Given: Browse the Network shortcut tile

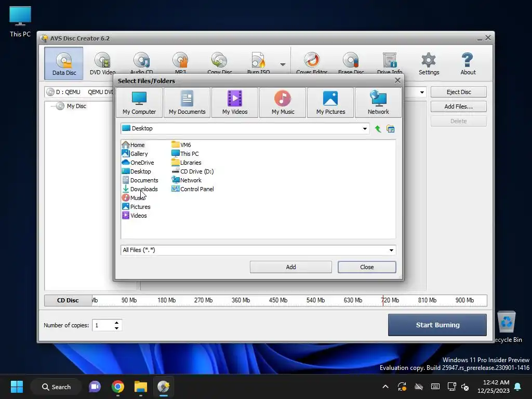Looking at the screenshot, I should (x=378, y=103).
